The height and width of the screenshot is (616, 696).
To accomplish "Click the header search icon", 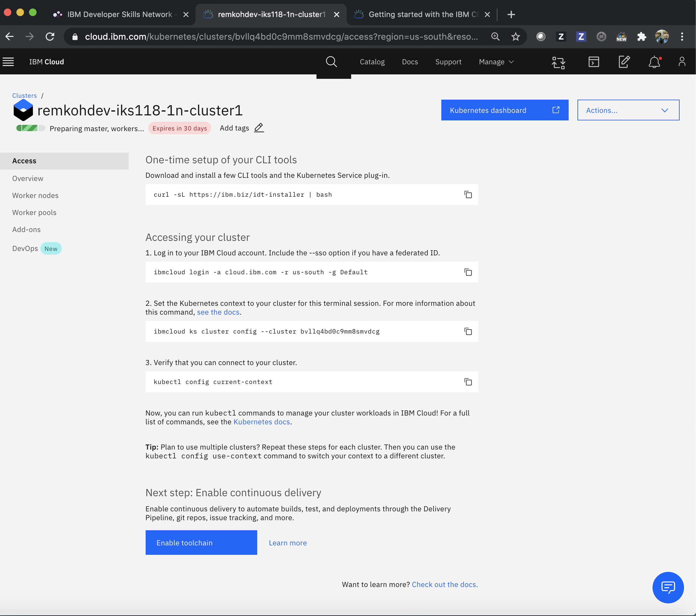I will point(331,62).
